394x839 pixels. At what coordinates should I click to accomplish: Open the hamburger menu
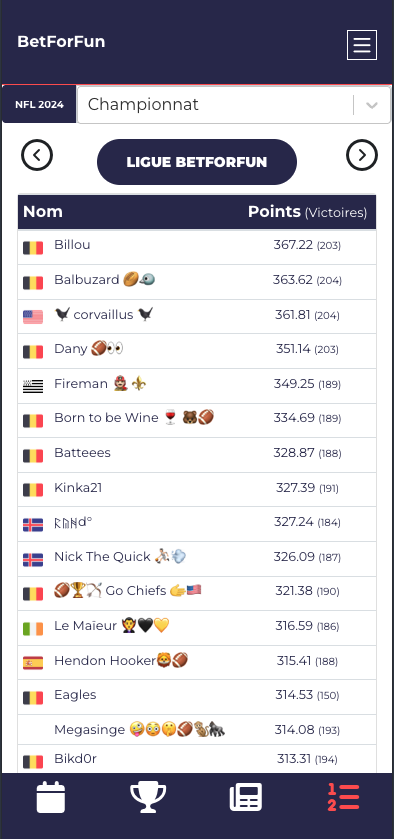point(362,45)
